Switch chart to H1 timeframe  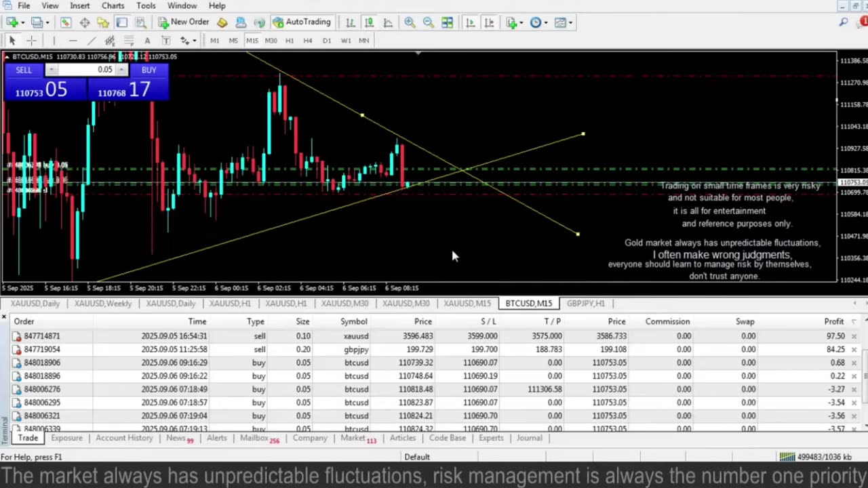(290, 41)
